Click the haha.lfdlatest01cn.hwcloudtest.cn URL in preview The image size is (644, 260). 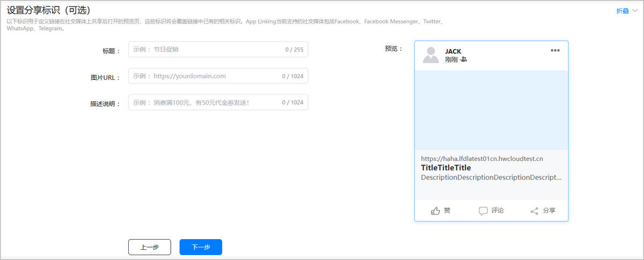tap(482, 159)
